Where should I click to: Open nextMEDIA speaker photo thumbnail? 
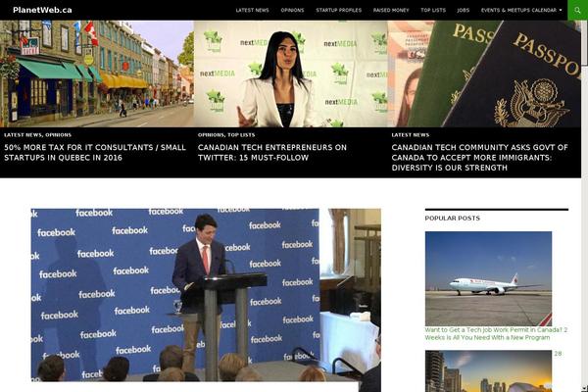pos(291,73)
